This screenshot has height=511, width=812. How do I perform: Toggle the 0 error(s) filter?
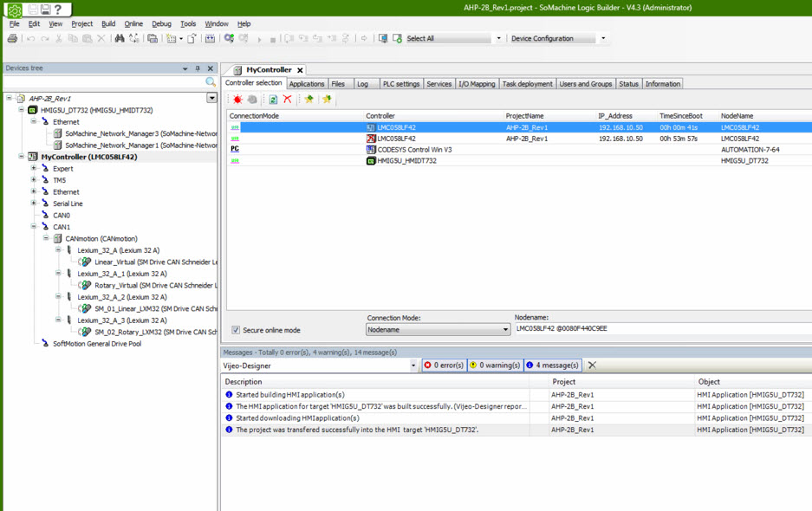(x=445, y=365)
